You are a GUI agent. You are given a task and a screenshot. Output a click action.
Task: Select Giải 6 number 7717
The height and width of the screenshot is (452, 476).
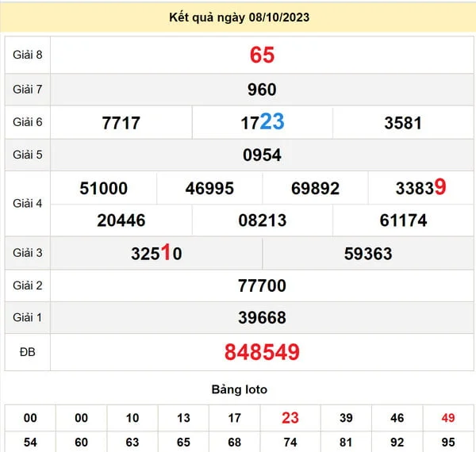pos(121,123)
